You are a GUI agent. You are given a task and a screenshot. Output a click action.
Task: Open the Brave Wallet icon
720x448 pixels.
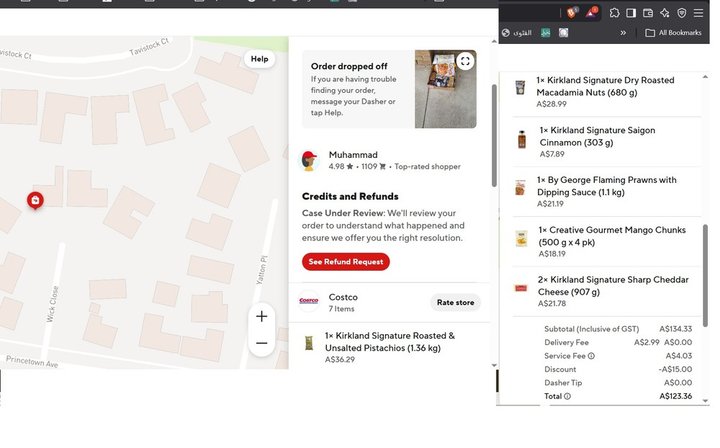click(648, 13)
